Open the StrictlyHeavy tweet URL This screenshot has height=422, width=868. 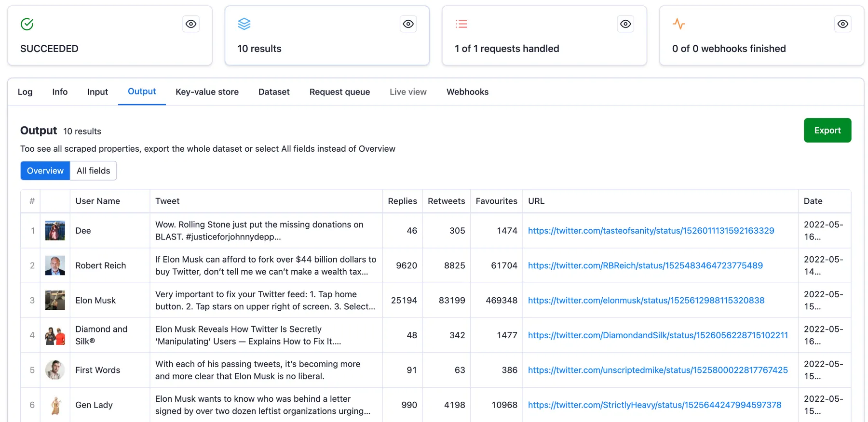coord(654,405)
